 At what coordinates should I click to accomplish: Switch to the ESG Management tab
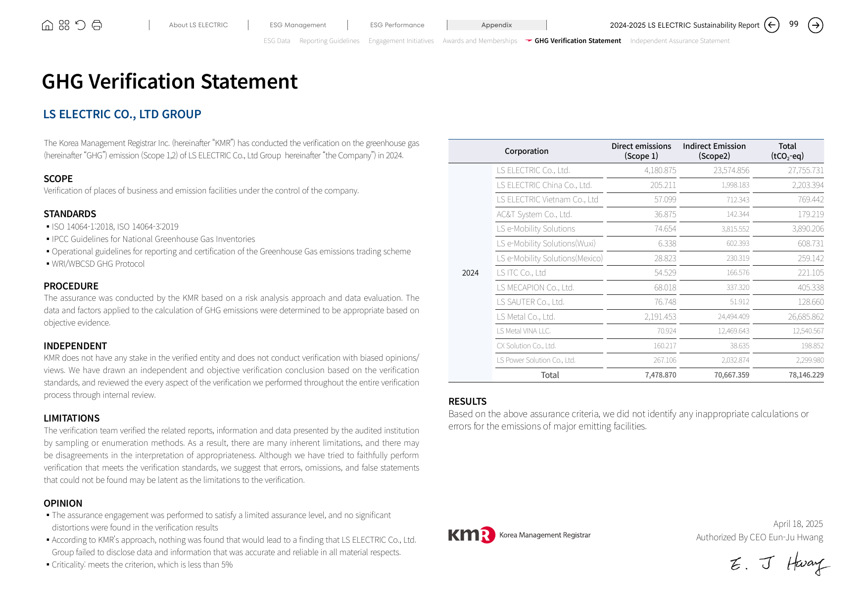[x=298, y=25]
